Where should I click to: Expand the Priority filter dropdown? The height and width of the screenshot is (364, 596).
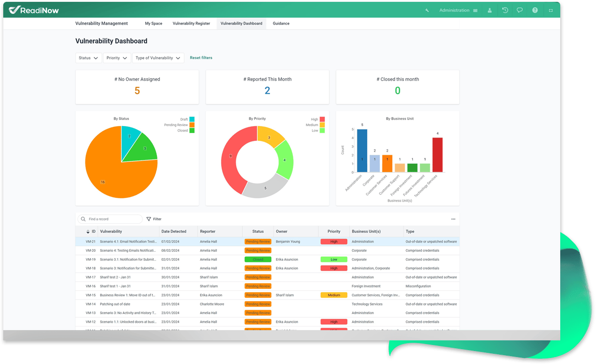coord(117,58)
